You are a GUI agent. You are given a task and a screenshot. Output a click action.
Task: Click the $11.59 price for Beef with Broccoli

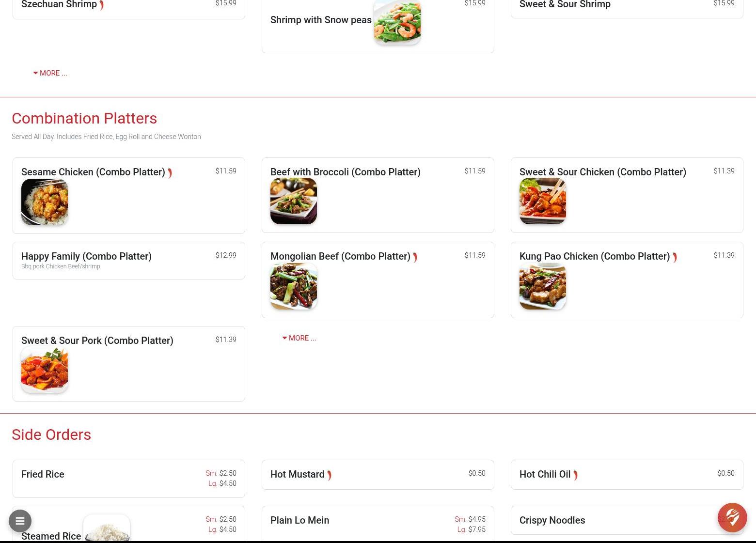click(475, 171)
